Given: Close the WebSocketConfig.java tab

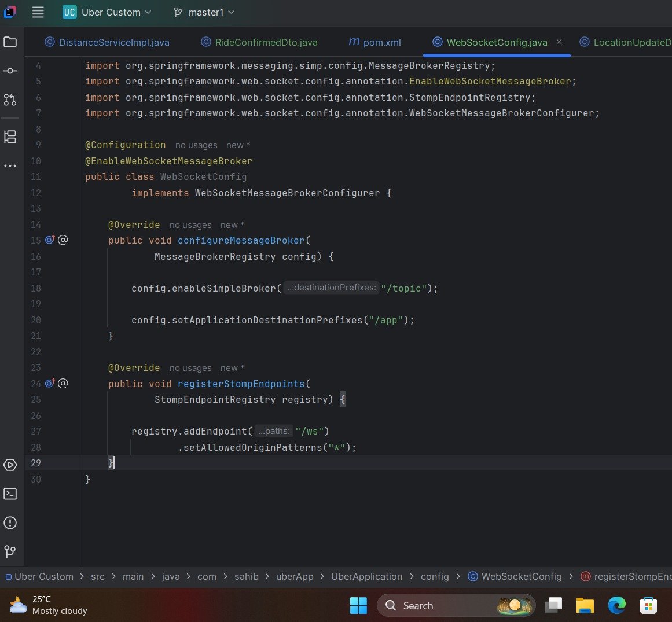Looking at the screenshot, I should tap(559, 42).
